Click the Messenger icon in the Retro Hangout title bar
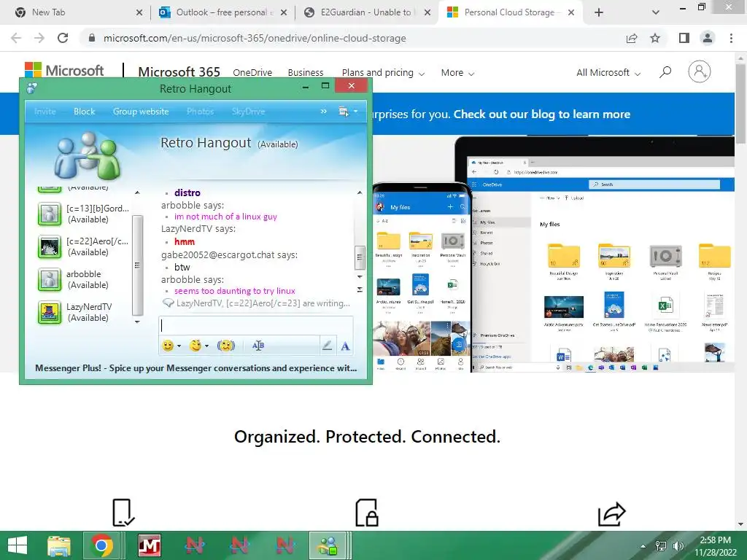The width and height of the screenshot is (747, 560). pyautogui.click(x=32, y=88)
